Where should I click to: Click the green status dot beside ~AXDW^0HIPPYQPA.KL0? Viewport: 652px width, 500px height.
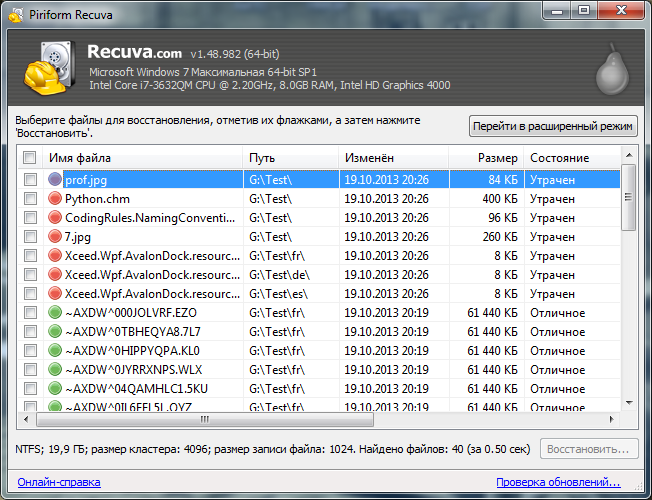[x=54, y=351]
